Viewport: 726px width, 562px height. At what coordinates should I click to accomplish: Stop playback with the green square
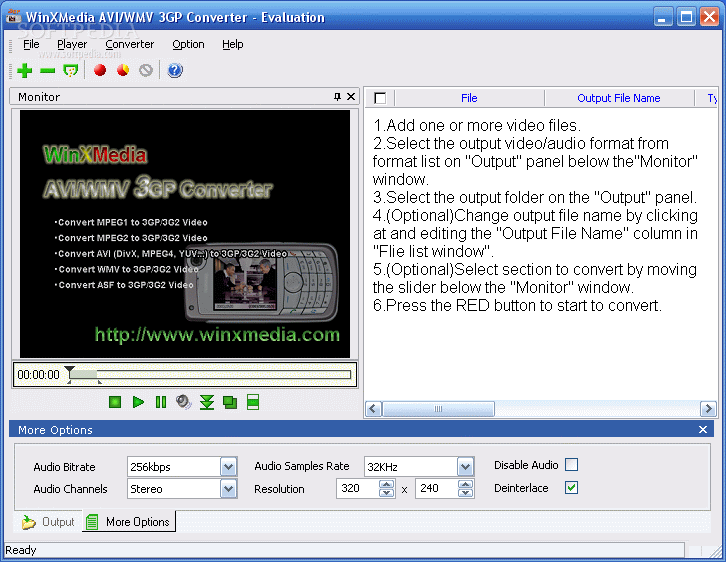point(115,402)
